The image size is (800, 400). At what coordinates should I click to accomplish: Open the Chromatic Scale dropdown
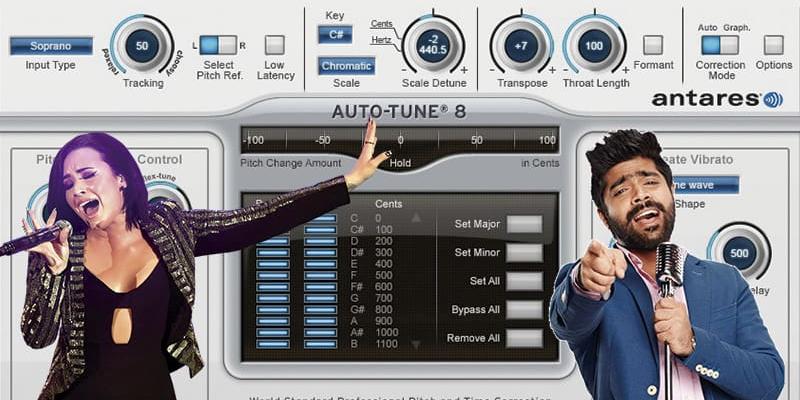tap(346, 66)
